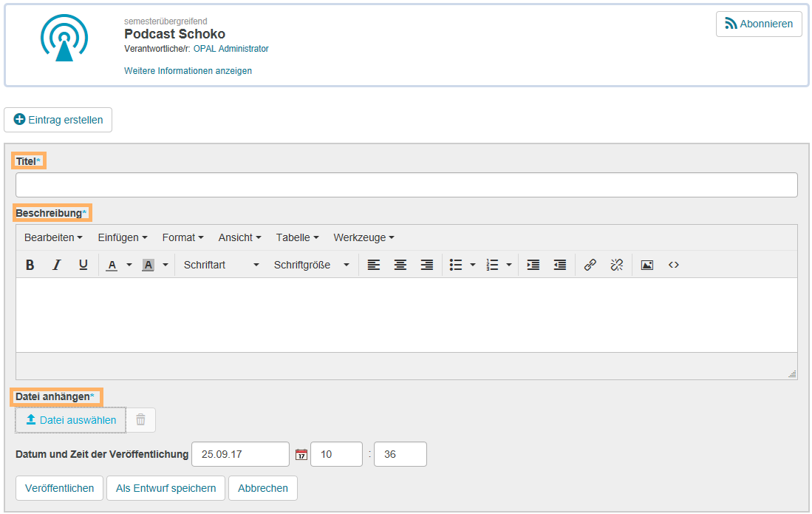Click the Veröffentlichen button
Viewport: 812px width, 514px height.
(x=60, y=488)
